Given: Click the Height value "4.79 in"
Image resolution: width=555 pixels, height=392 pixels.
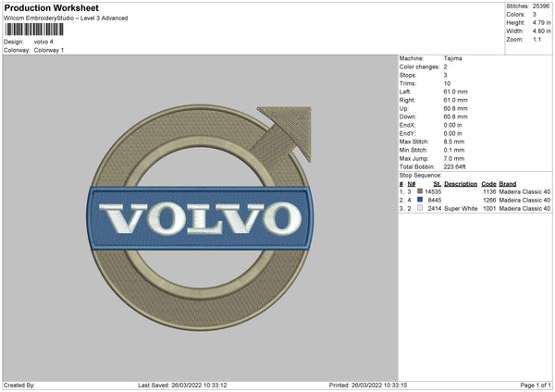Looking at the screenshot, I should click(542, 22).
